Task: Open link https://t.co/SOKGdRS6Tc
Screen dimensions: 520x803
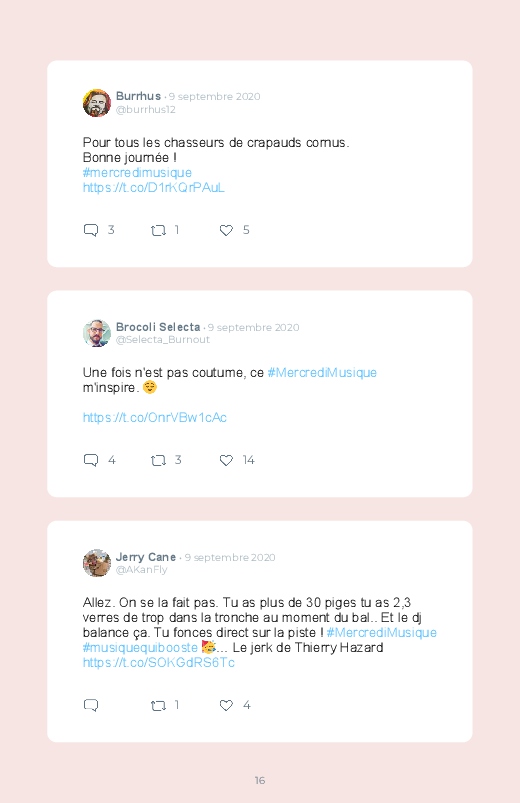Action: point(159,663)
